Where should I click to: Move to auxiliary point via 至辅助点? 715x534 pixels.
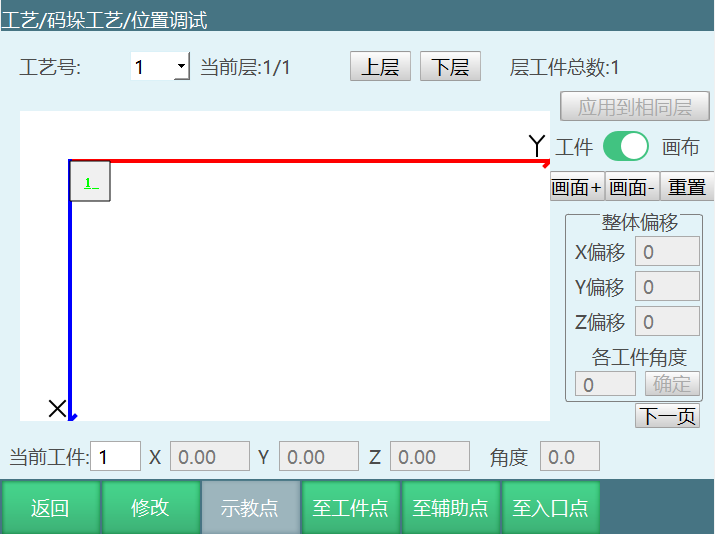[450, 507]
